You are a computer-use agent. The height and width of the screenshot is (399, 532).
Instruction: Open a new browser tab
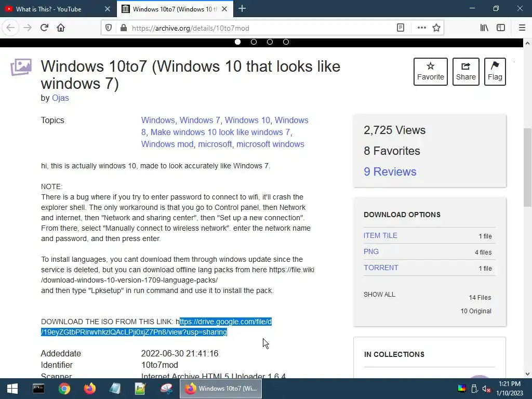point(242,8)
